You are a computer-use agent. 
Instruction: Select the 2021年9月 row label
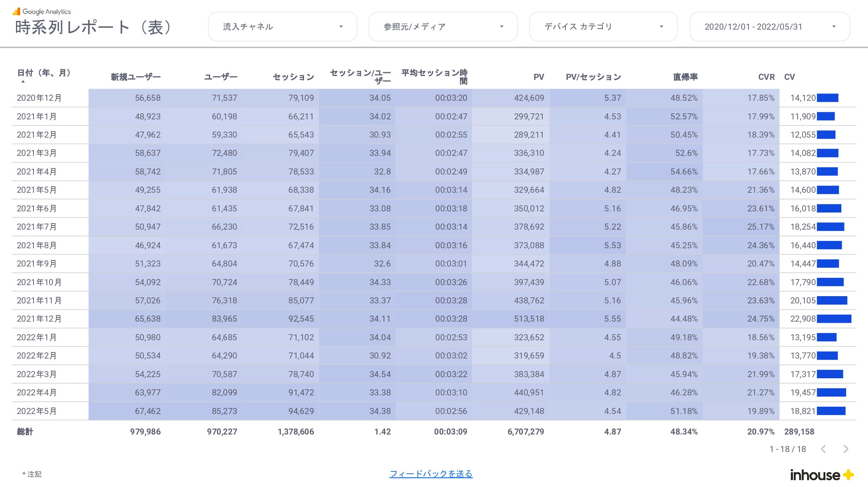coord(37,263)
